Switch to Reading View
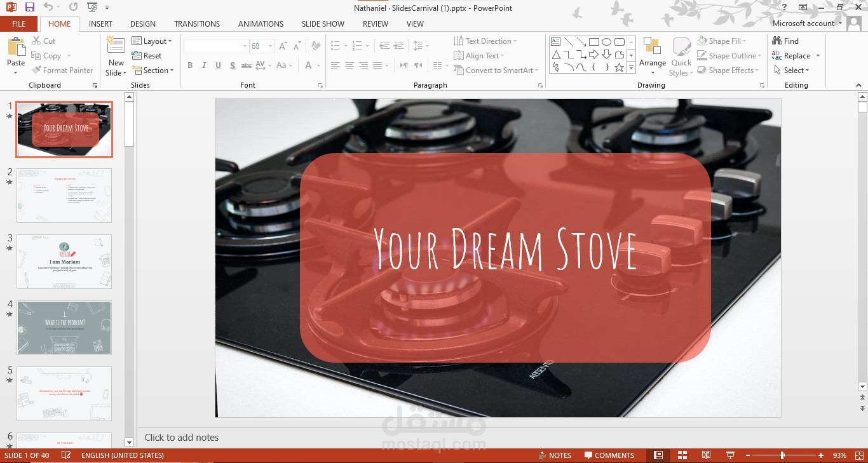 coord(706,455)
